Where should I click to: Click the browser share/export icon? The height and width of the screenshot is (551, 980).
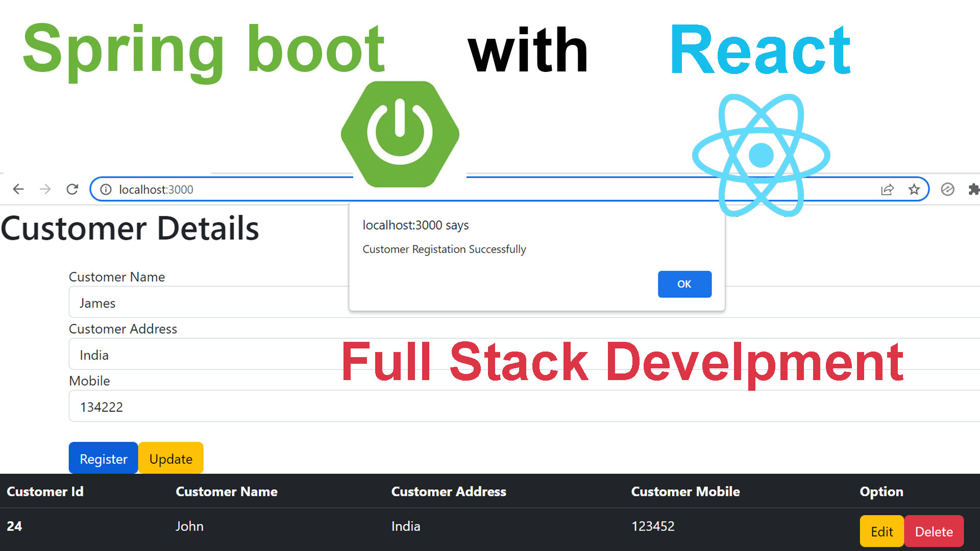[887, 189]
